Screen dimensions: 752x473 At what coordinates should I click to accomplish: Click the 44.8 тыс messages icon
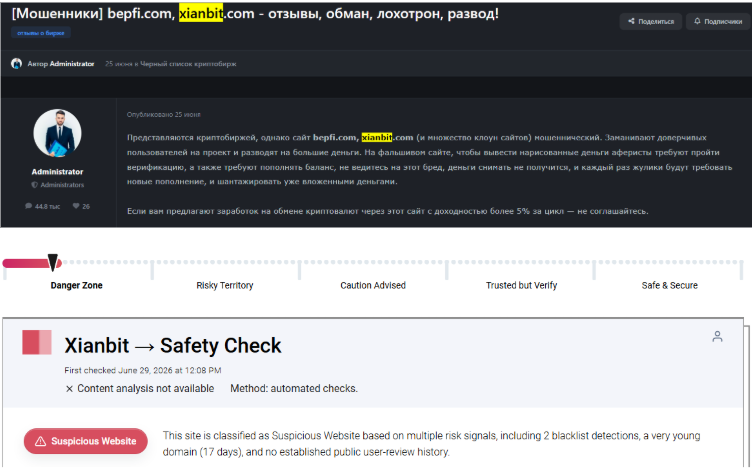coord(29,206)
